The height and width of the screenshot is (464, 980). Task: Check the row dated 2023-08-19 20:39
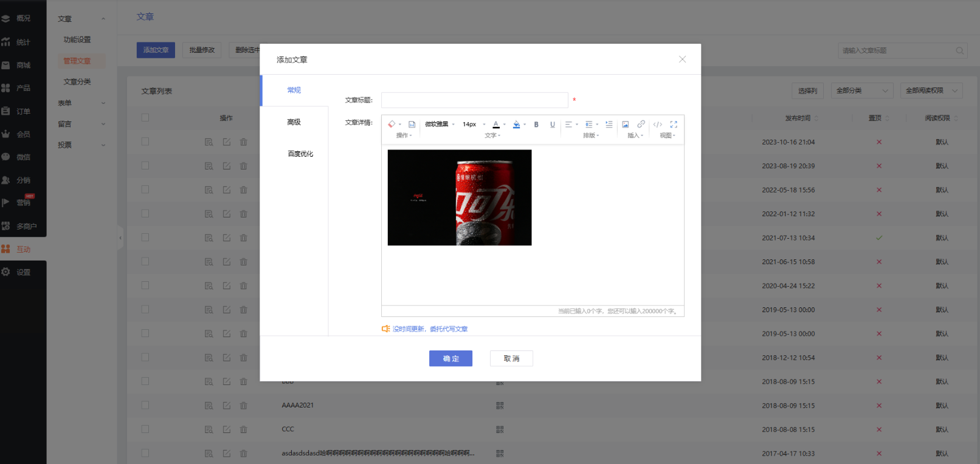[145, 165]
